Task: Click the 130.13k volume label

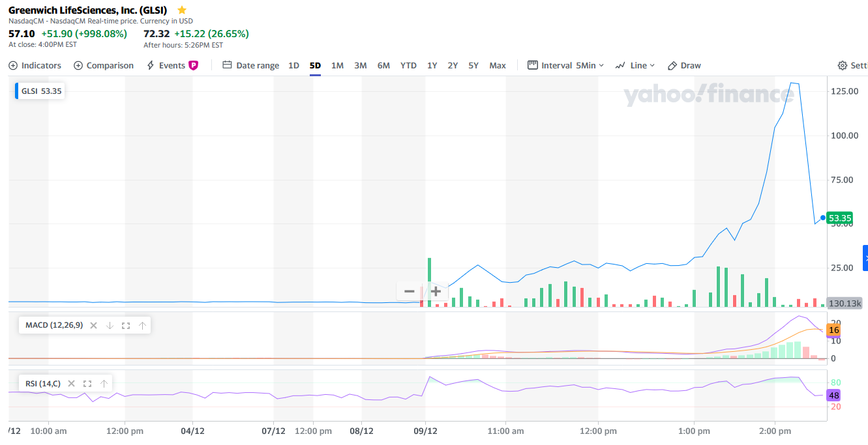Action: [845, 304]
